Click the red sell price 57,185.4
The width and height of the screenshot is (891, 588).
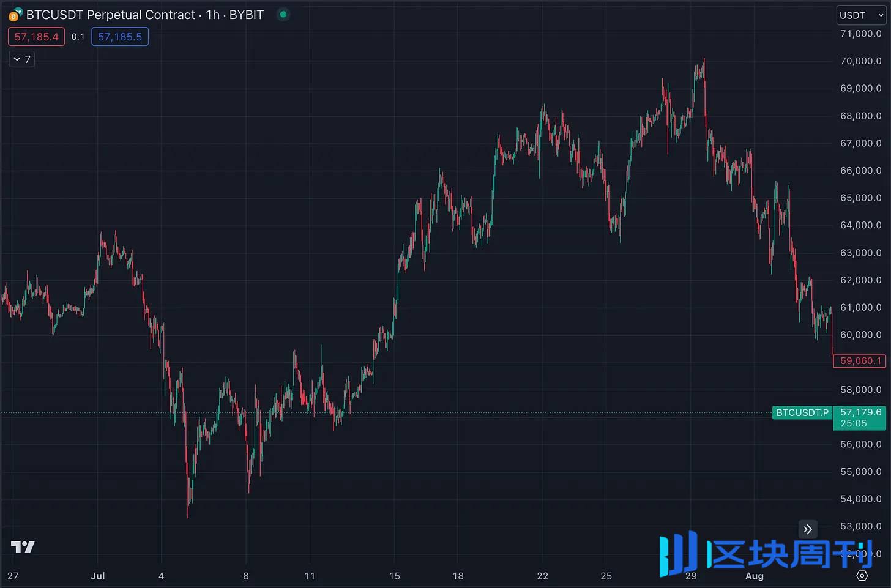(36, 37)
